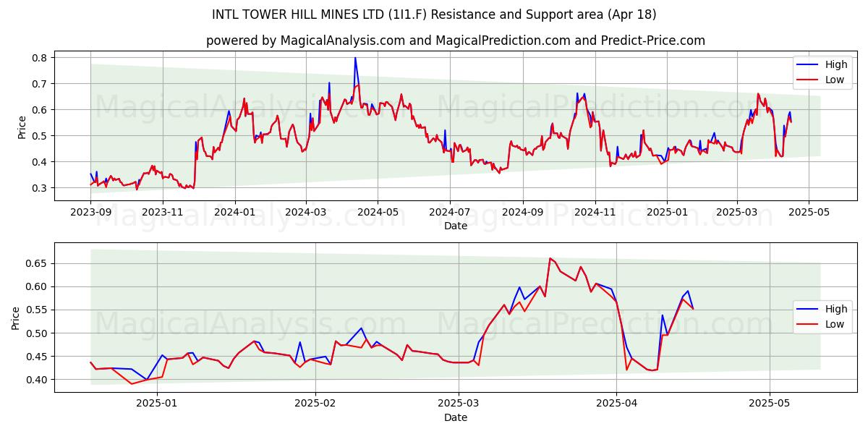Click the '2023-09' tick label

[90, 213]
